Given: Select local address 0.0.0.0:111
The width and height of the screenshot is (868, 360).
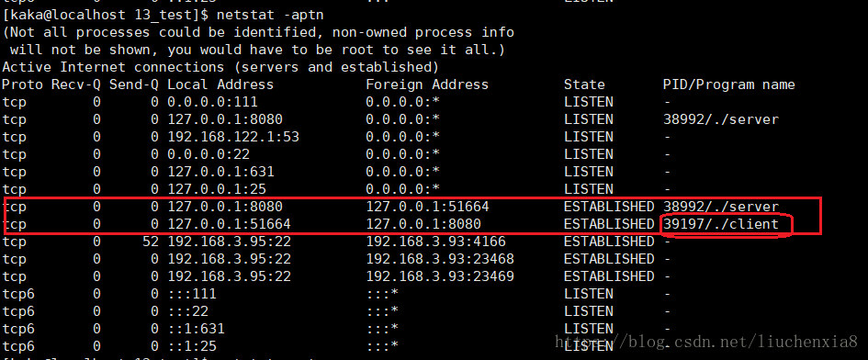Looking at the screenshot, I should coord(212,103).
